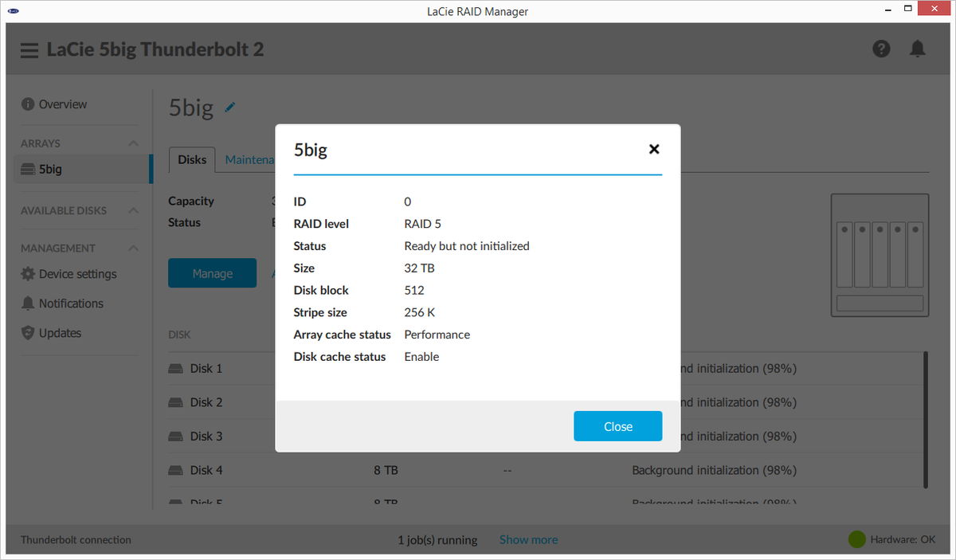Click the green hardware status indicator
The width and height of the screenshot is (956, 560).
[x=856, y=539]
